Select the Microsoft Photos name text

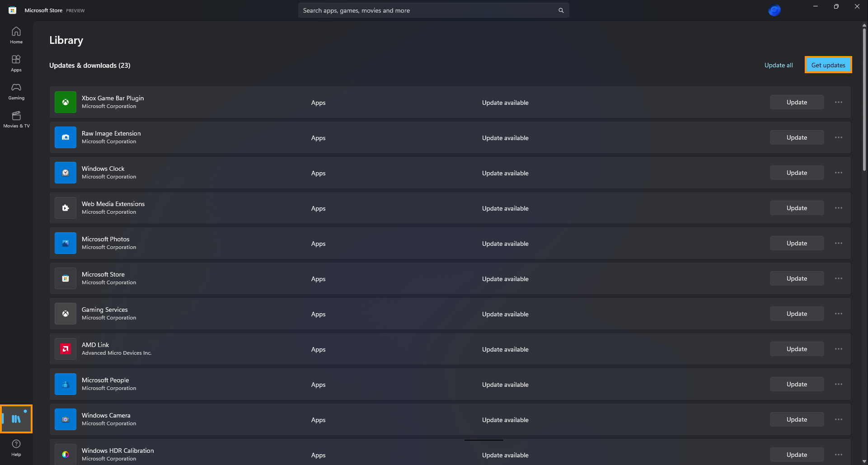105,239
